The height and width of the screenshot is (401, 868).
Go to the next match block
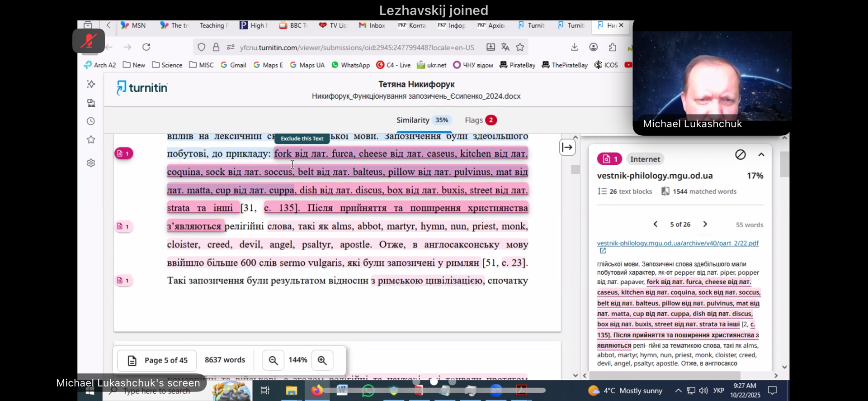705,224
